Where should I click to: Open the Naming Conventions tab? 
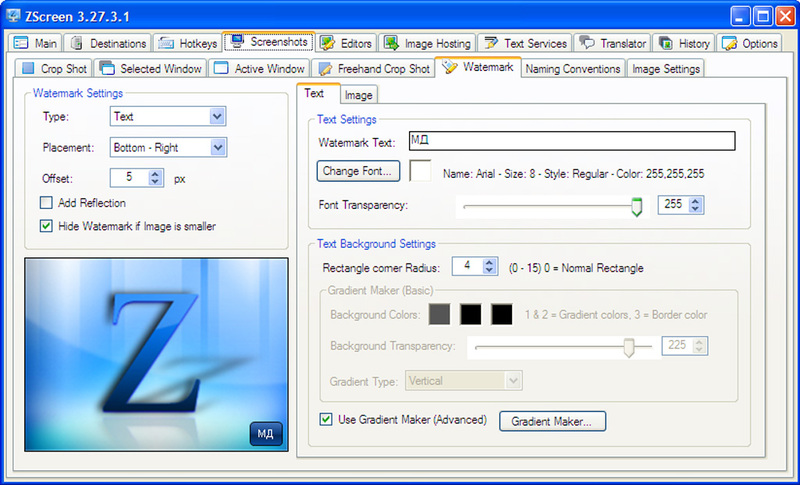click(x=572, y=68)
